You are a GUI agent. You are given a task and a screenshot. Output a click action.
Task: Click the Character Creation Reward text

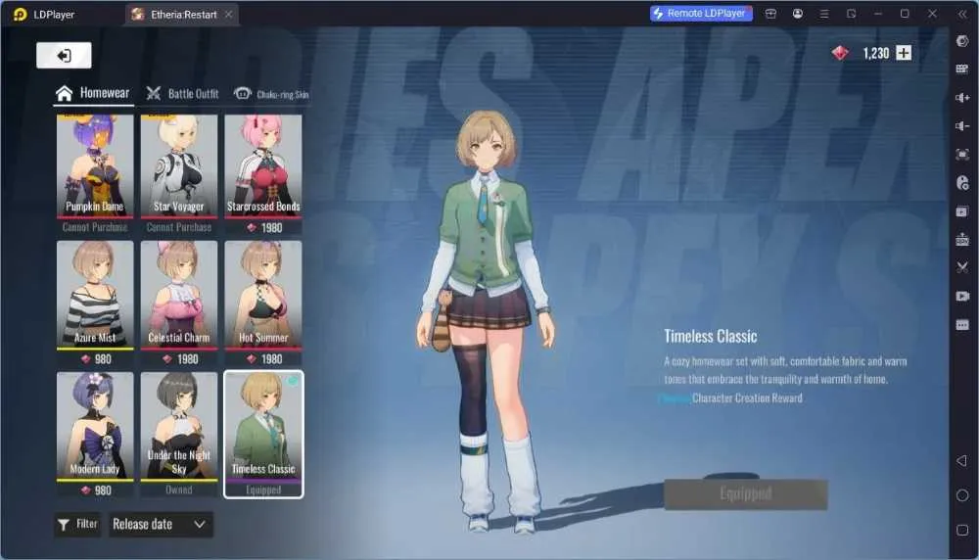tap(747, 398)
